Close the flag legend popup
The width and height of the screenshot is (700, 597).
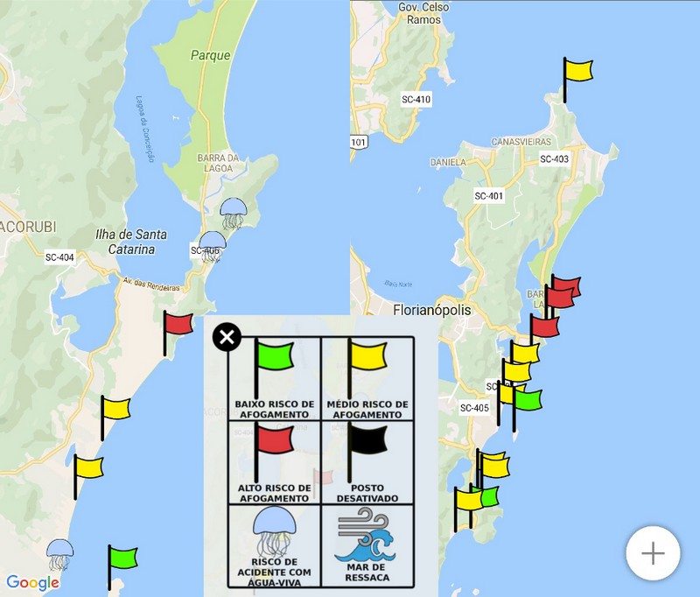pyautogui.click(x=227, y=337)
